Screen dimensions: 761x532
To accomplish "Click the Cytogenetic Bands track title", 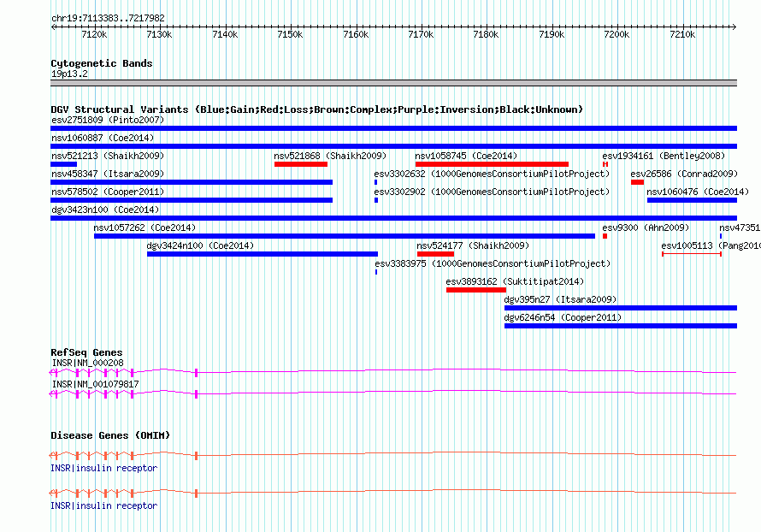I will pyautogui.click(x=102, y=63).
